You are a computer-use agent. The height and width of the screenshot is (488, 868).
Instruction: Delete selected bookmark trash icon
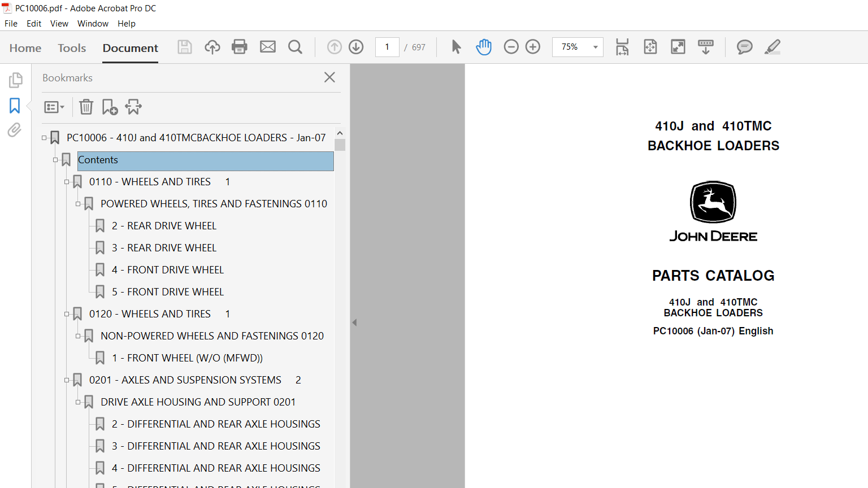[86, 107]
